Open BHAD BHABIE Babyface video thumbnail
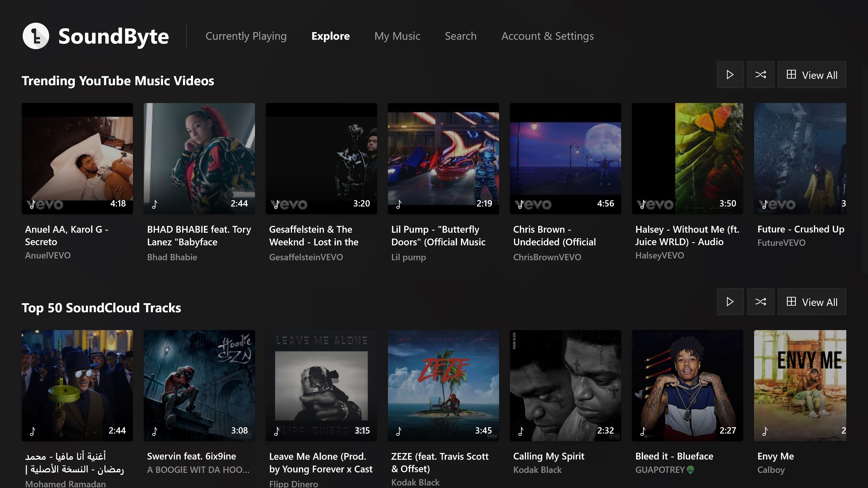The height and width of the screenshot is (488, 868). click(199, 158)
